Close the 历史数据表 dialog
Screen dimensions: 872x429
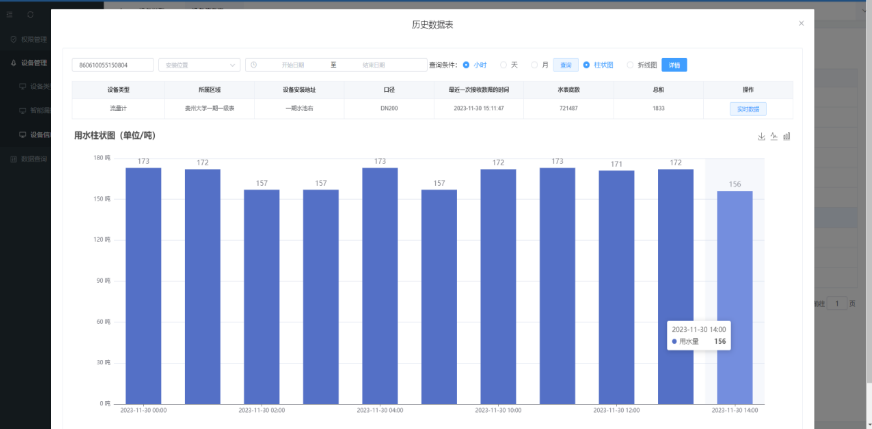tap(800, 23)
